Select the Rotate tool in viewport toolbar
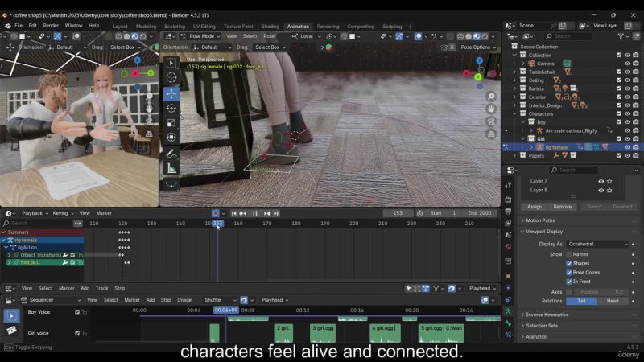 (x=171, y=108)
